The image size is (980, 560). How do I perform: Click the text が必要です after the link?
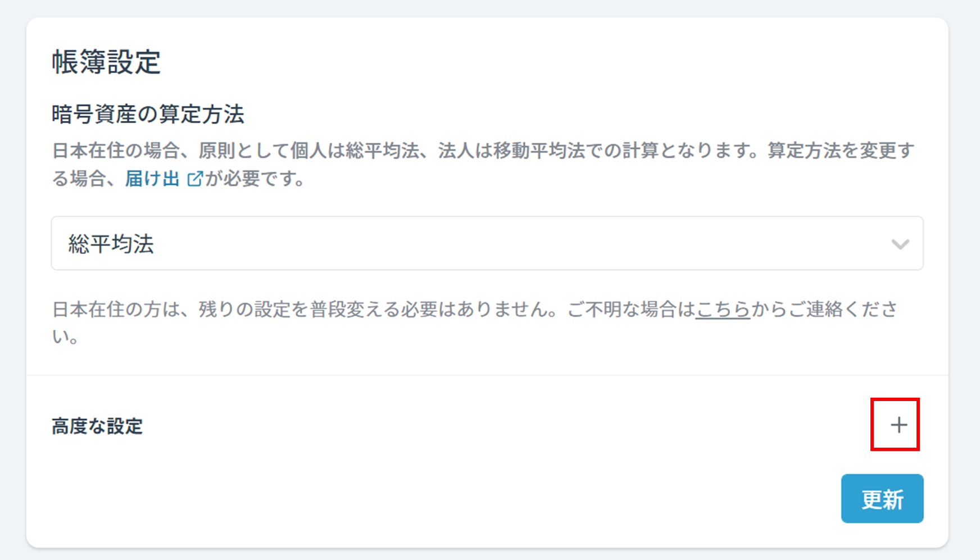coord(254,179)
